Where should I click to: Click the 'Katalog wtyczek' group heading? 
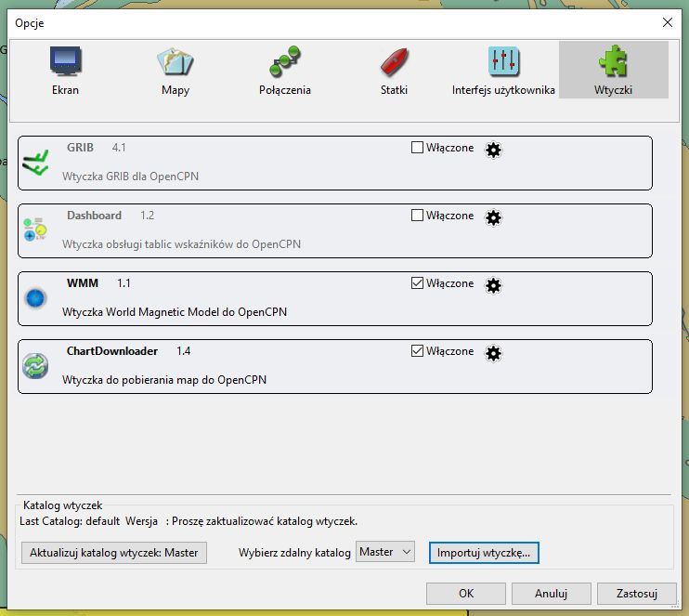pos(62,505)
